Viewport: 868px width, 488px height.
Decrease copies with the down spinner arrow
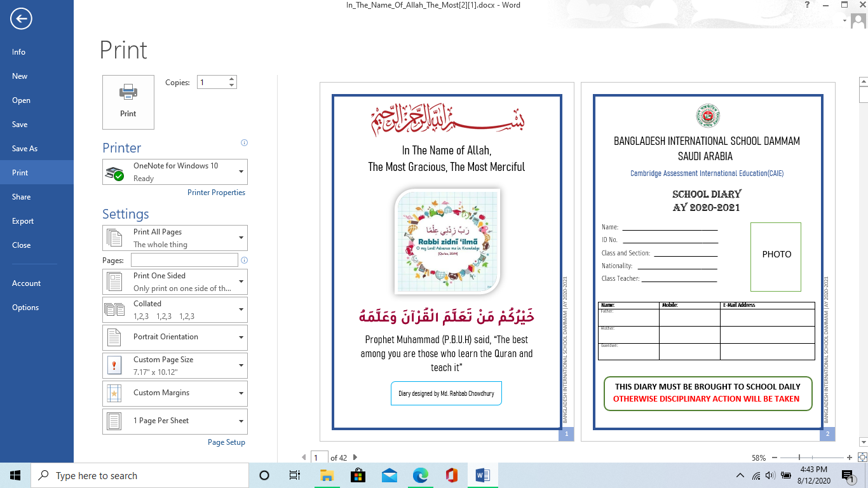(232, 85)
